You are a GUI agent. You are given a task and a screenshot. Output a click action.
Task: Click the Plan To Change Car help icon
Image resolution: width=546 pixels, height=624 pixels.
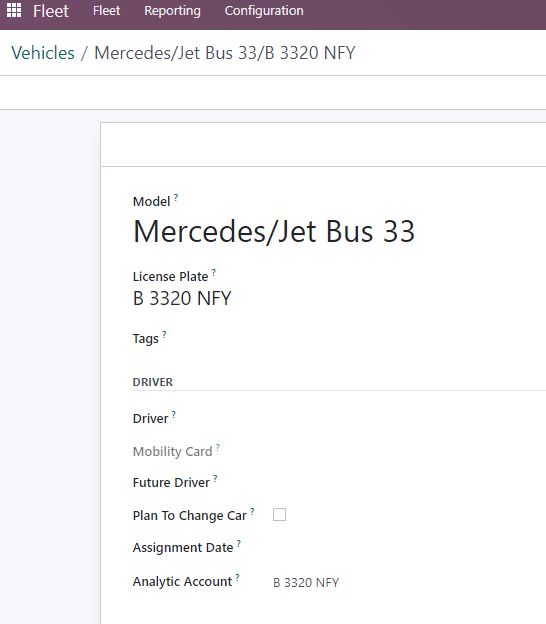pyautogui.click(x=252, y=511)
